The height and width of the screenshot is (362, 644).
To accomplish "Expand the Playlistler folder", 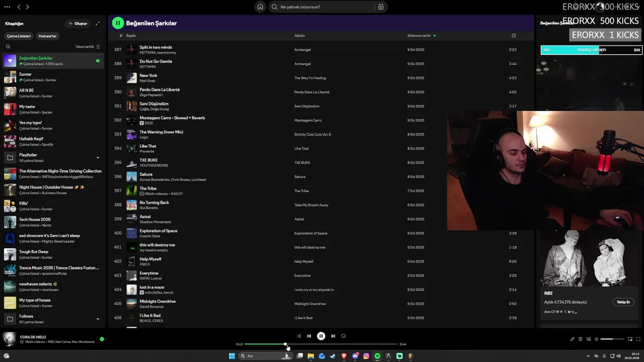I will pos(98,158).
